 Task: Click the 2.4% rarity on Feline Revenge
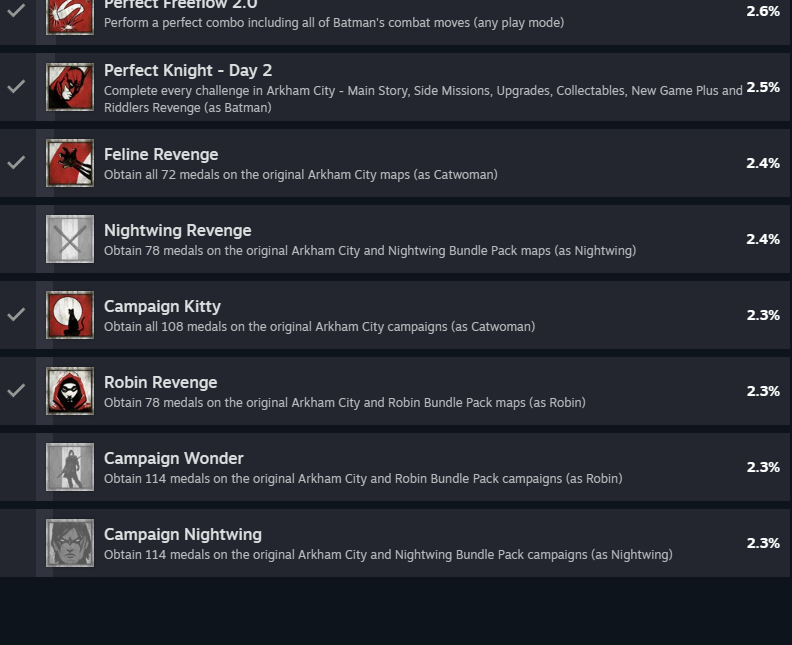click(763, 163)
